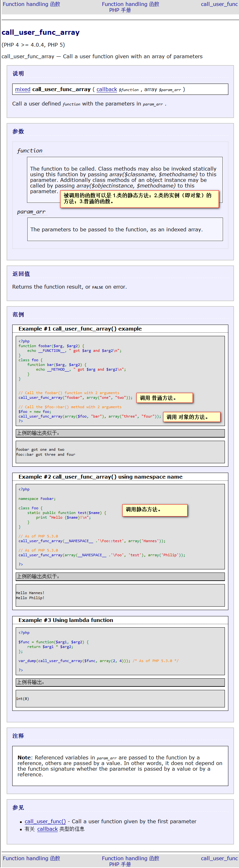Click the 参见 section heading
Image resolution: width=239 pixels, height=868 pixels.
click(x=18, y=807)
